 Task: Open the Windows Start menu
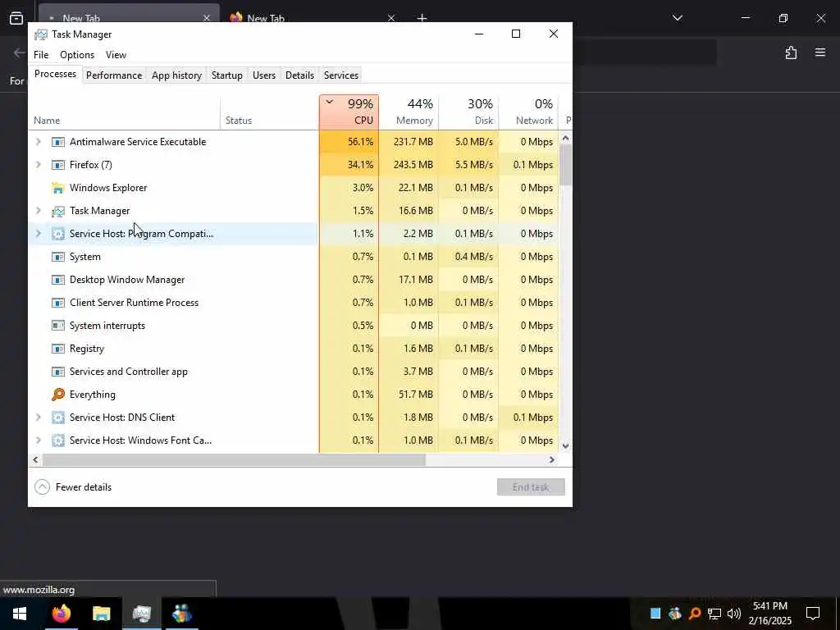pos(20,614)
